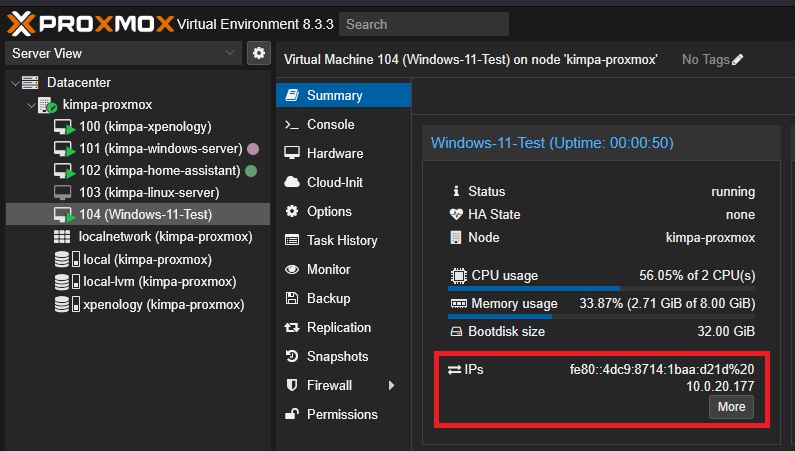This screenshot has width=795, height=451.
Task: Open the Snapshots section
Action: click(337, 357)
